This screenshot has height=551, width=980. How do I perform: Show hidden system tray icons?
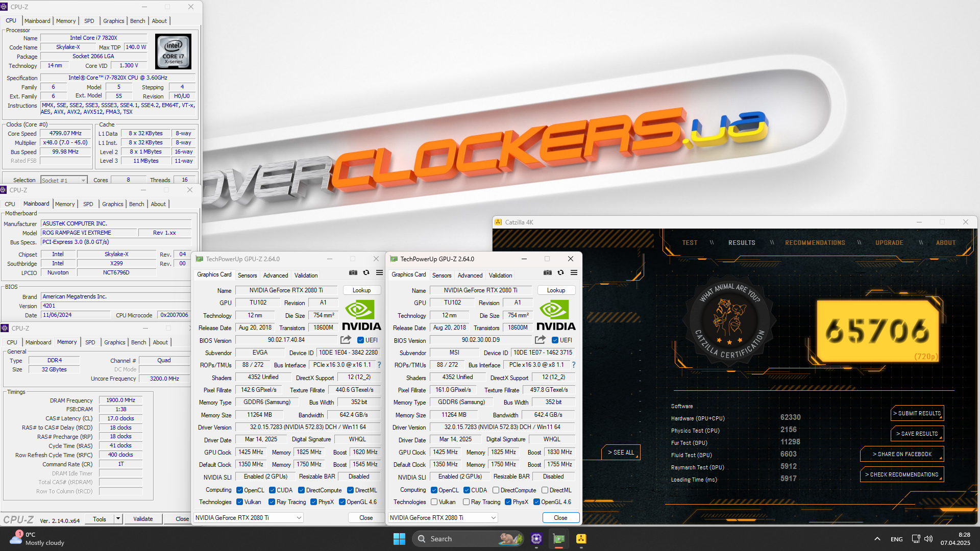(877, 539)
